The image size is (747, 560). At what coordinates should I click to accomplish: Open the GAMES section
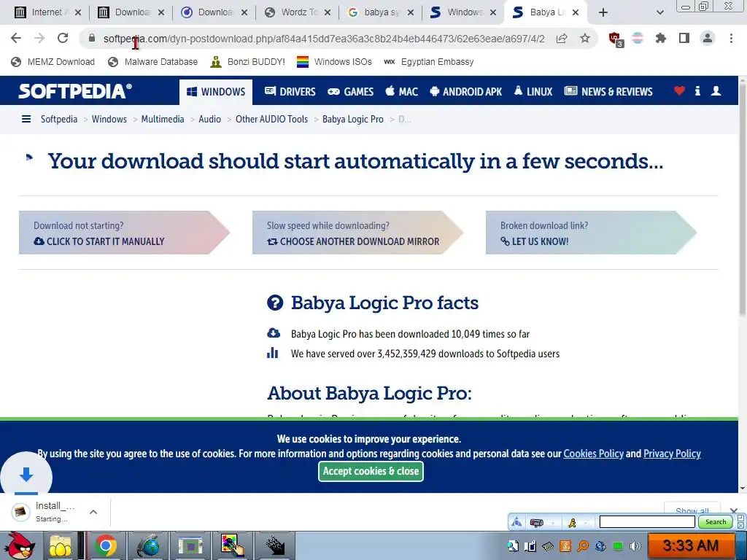click(351, 91)
